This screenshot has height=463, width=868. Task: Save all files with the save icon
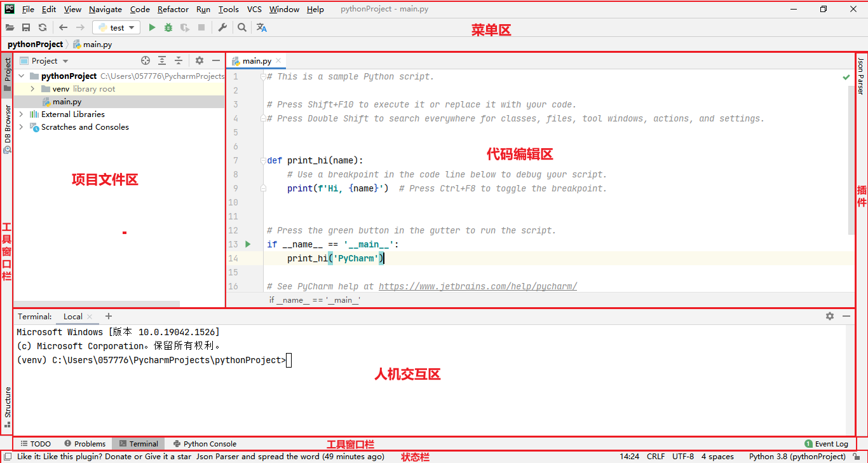pyautogui.click(x=26, y=28)
